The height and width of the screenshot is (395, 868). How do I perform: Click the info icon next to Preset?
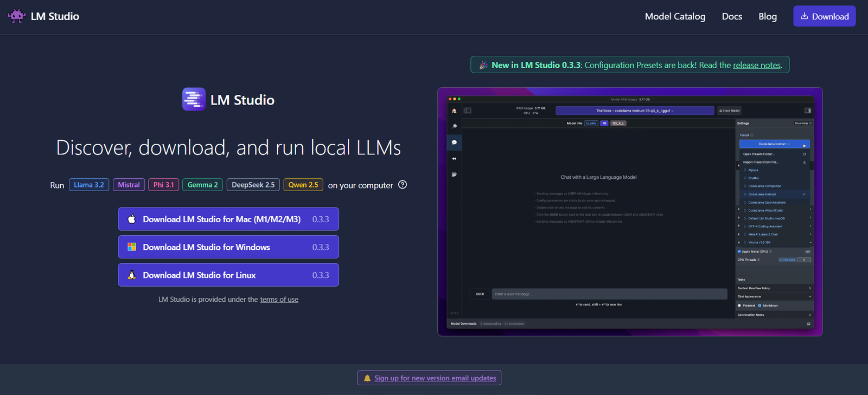click(752, 135)
